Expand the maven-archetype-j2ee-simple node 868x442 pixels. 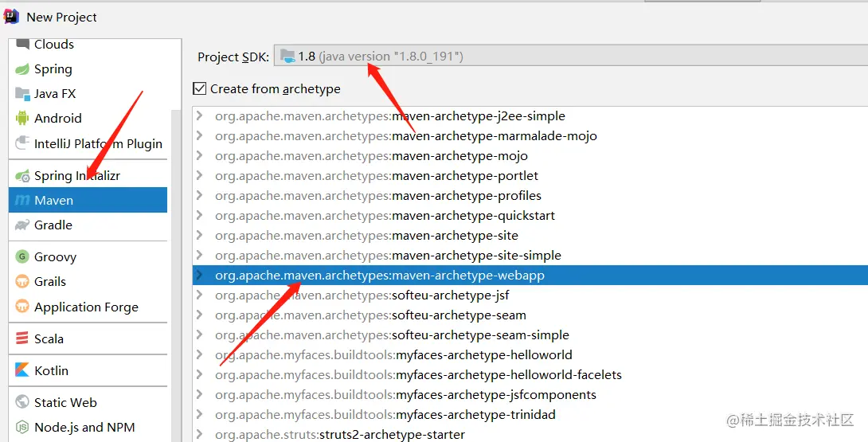[200, 115]
